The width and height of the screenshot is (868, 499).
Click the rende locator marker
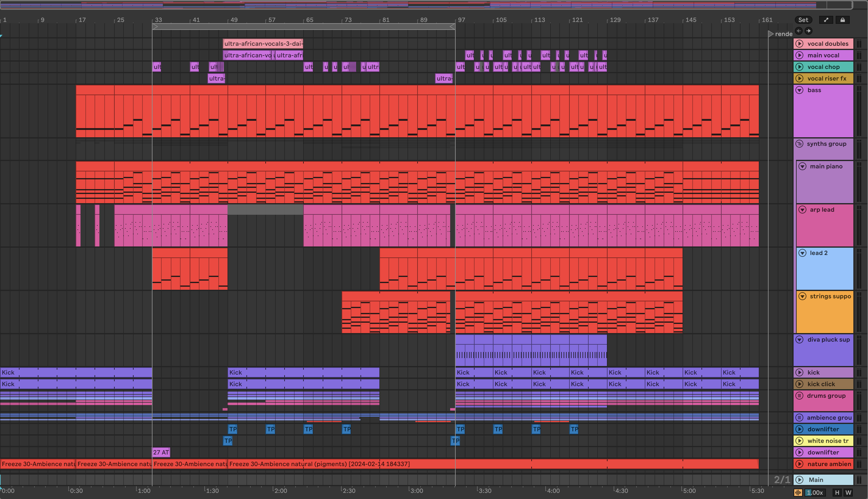771,34
